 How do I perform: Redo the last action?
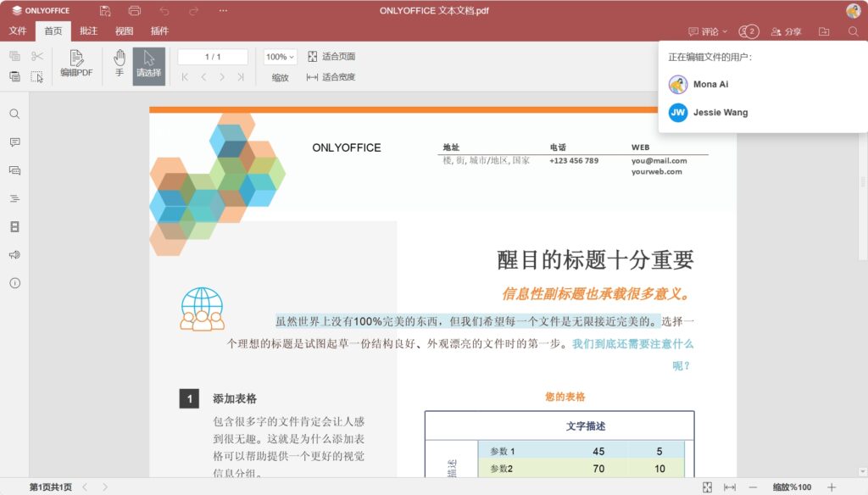[193, 10]
